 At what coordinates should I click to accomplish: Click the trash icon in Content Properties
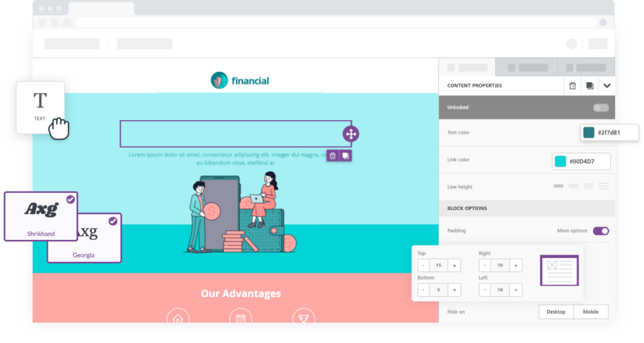pyautogui.click(x=572, y=85)
